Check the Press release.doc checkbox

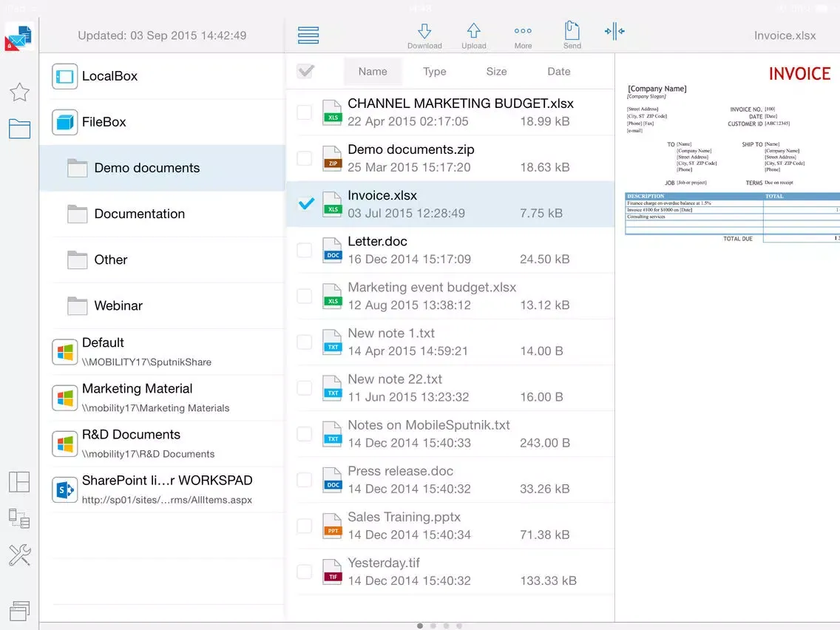pyautogui.click(x=305, y=479)
